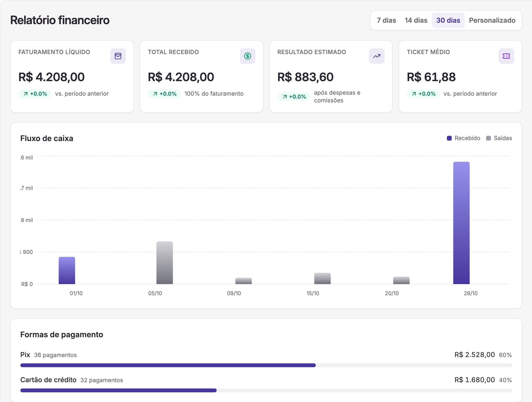Click the R$ 61,88 ticket médio value
The image size is (532, 402).
pos(431,77)
